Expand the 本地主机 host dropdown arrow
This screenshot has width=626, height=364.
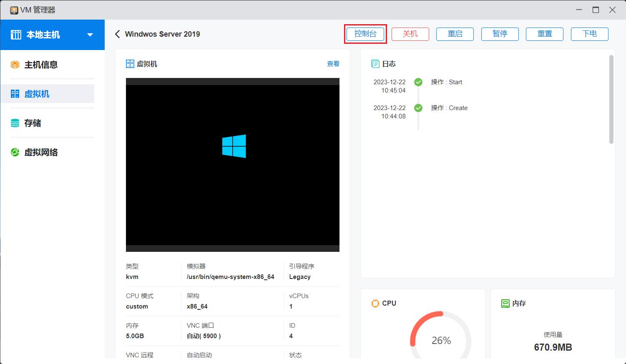(90, 35)
